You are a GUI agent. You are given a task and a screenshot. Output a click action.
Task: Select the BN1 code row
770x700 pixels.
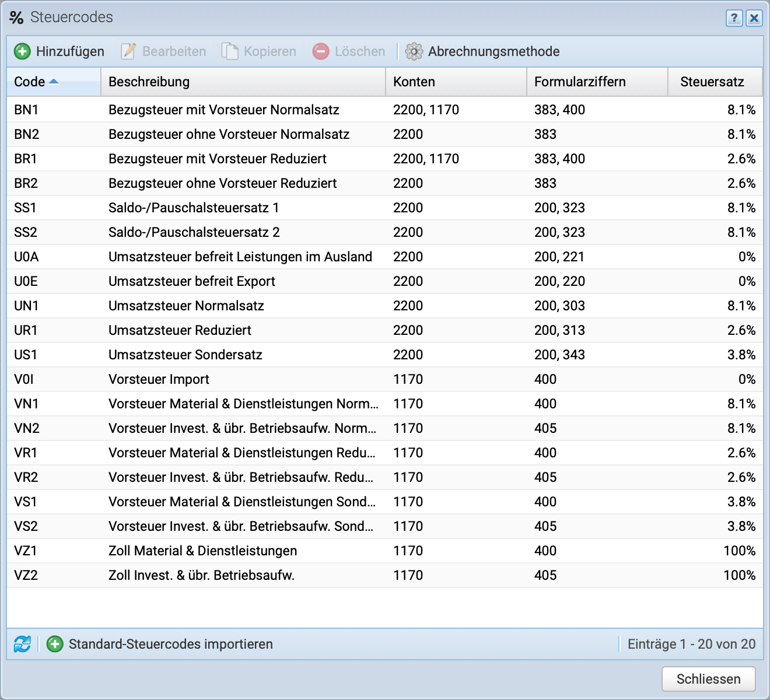point(385,110)
